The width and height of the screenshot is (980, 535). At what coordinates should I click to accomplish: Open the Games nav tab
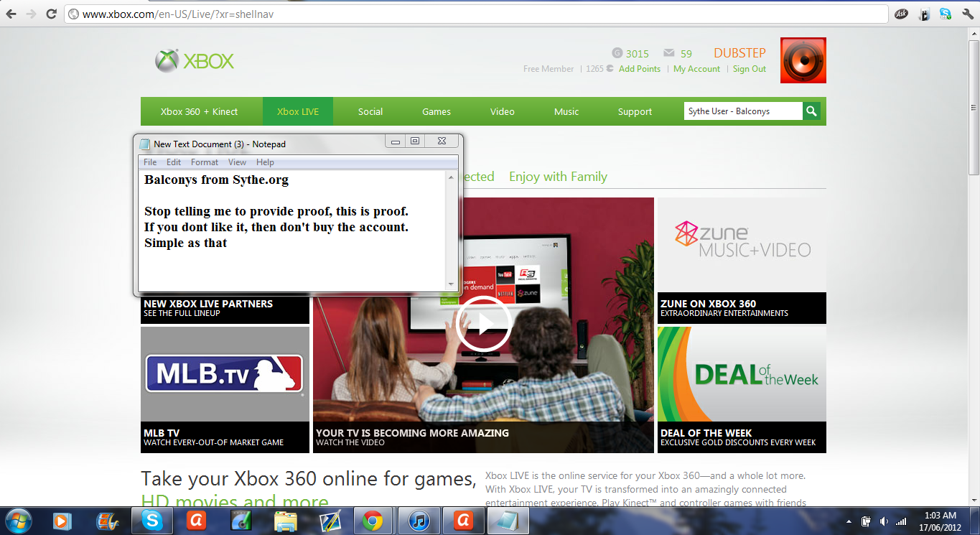pyautogui.click(x=437, y=111)
